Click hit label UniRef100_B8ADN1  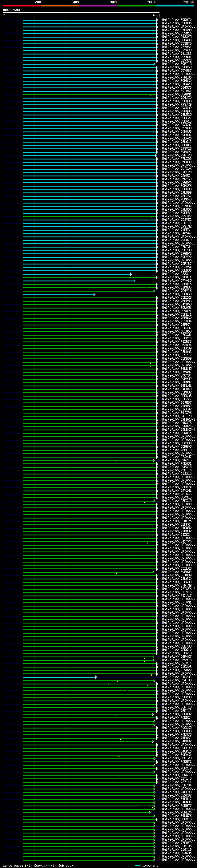pos(176,94)
